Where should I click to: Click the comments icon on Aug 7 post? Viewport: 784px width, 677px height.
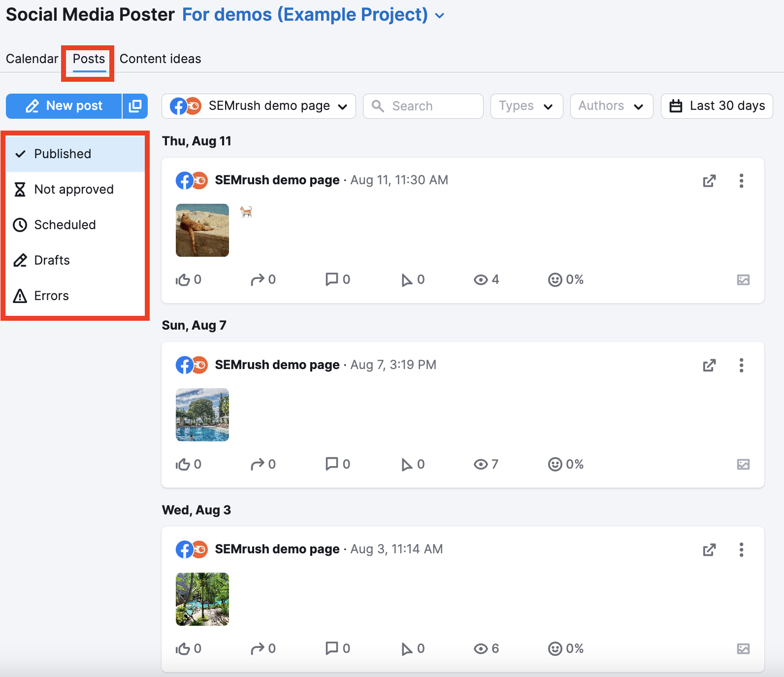click(332, 464)
